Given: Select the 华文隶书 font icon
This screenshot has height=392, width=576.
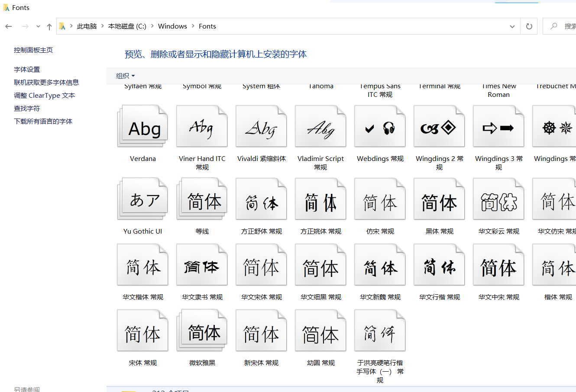Looking at the screenshot, I should pyautogui.click(x=202, y=264).
